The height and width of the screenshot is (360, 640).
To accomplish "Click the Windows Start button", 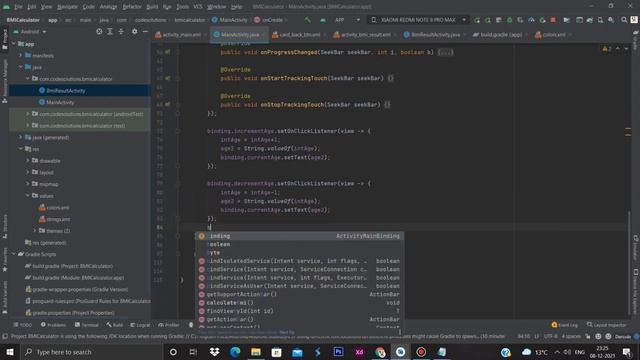I will (10, 352).
